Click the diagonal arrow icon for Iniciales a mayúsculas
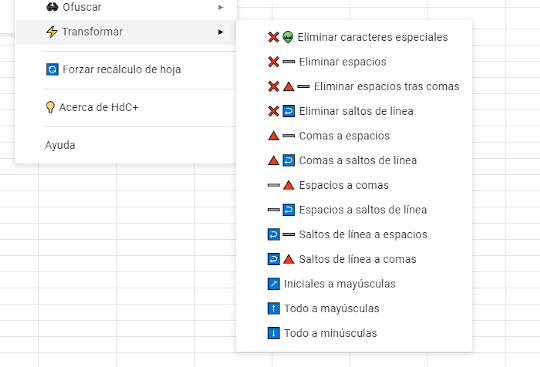Image resolution: width=540 pixels, height=367 pixels. pos(273,284)
